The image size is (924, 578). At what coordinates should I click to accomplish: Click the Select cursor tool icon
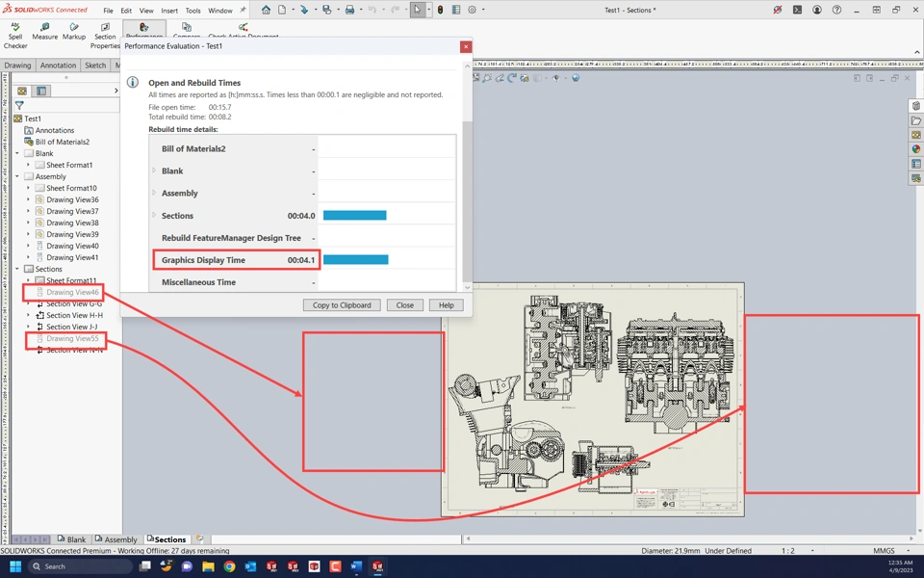[417, 10]
